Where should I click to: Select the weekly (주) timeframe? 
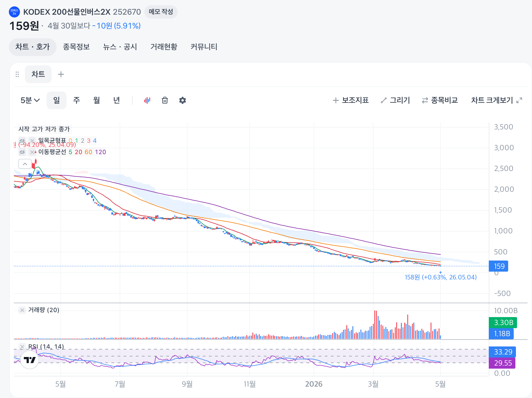pyautogui.click(x=76, y=100)
